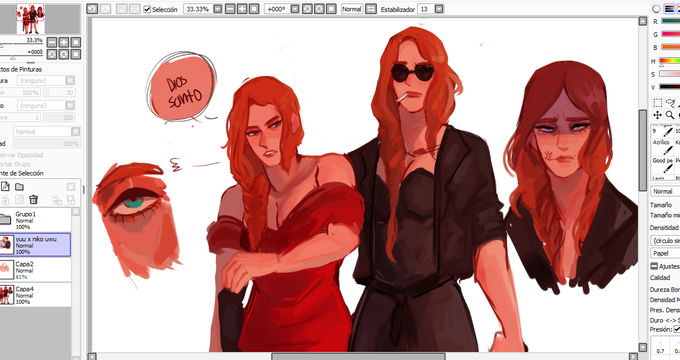
Task: Click the Undo arrow in the top toolbar
Action: 92,9
